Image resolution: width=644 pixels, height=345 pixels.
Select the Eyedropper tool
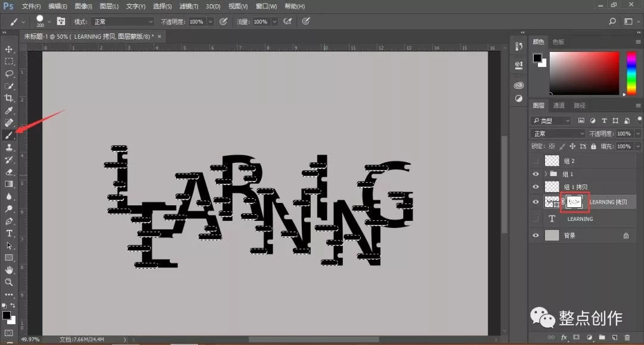(8, 110)
